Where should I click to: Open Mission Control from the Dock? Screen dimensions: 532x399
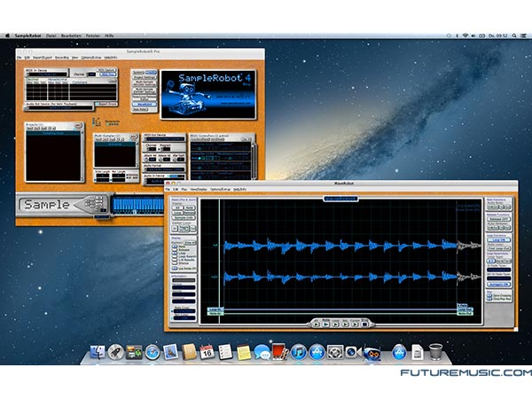point(134,352)
